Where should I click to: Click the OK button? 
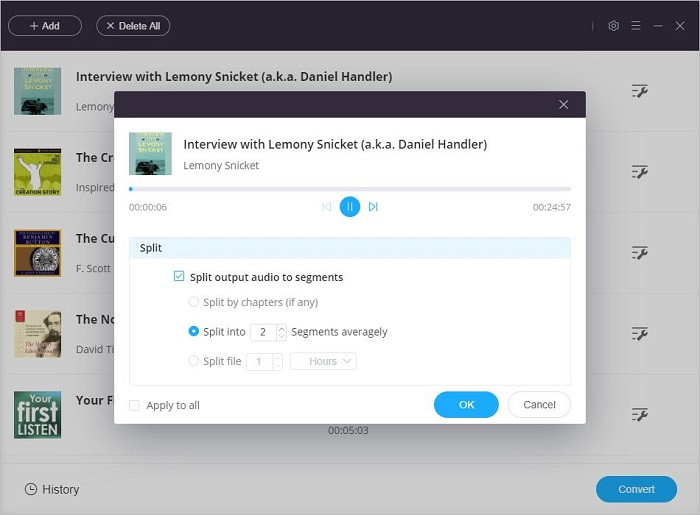(466, 405)
